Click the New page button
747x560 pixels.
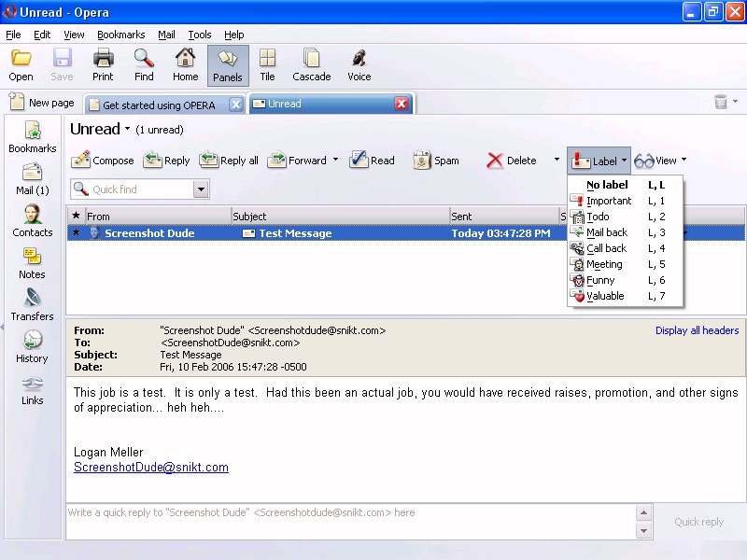(x=42, y=103)
